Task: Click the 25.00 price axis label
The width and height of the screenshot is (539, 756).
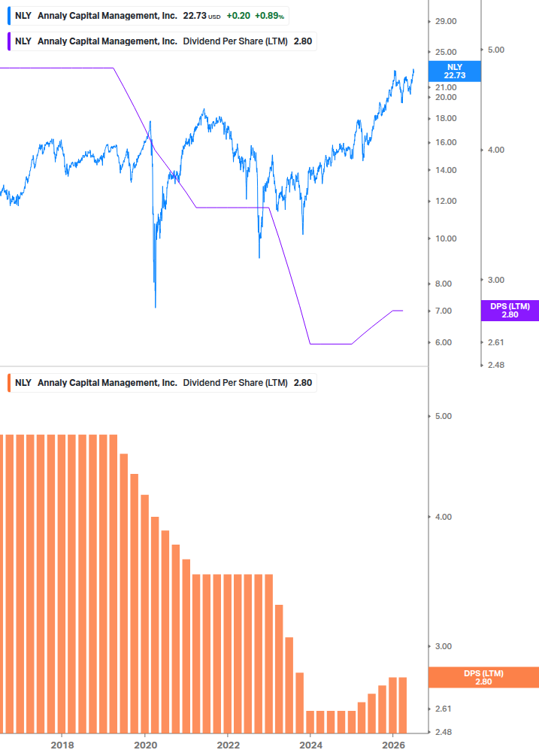Action: [x=446, y=52]
